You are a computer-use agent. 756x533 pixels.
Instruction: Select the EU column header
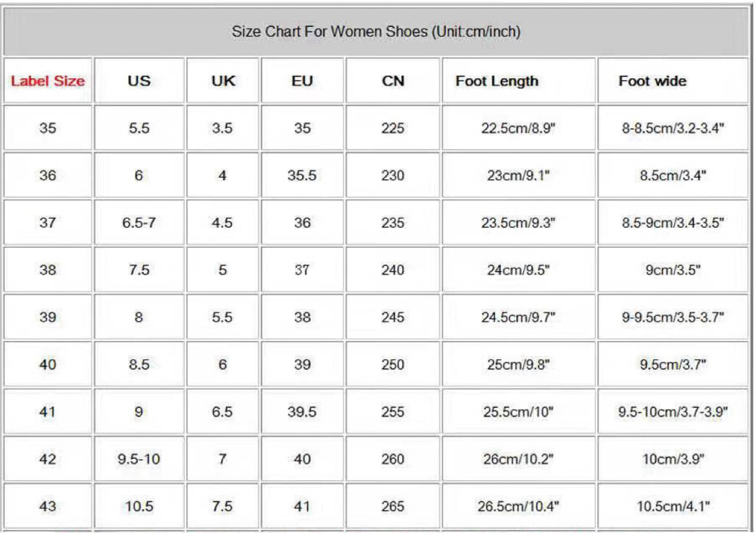click(x=302, y=81)
